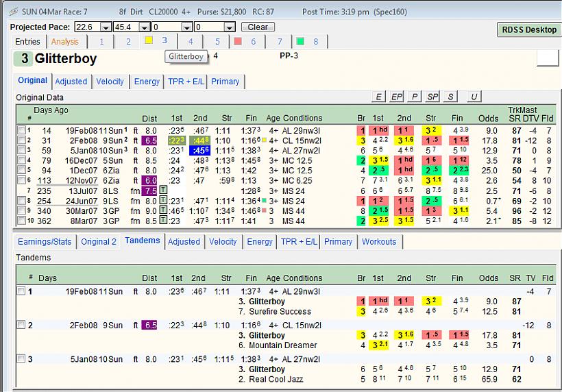Image resolution: width=562 pixels, height=392 pixels.
Task: Click the TrkMast SR column header
Action: [514, 119]
